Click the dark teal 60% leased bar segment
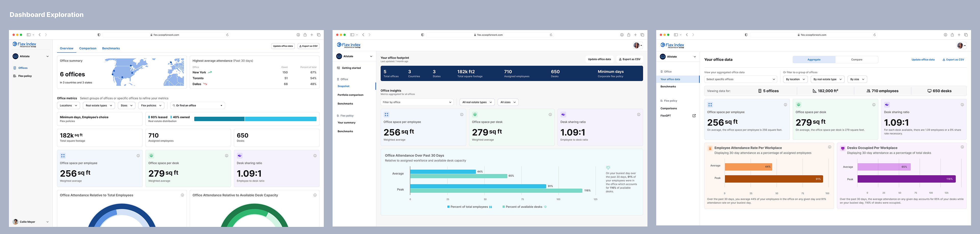Image resolution: width=980 pixels, height=234 pixels. [219, 119]
